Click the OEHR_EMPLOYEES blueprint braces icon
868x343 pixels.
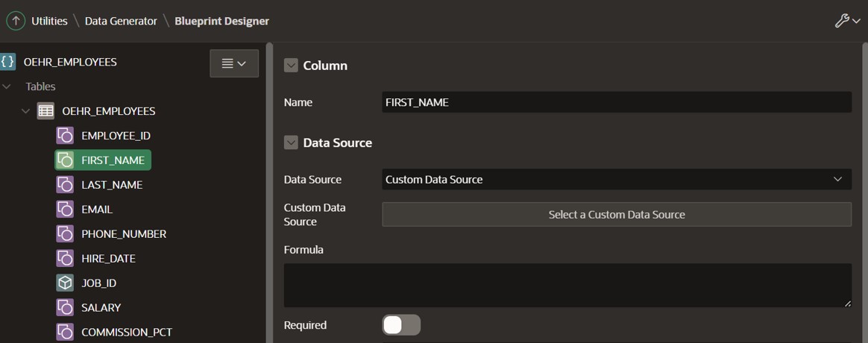(x=7, y=61)
